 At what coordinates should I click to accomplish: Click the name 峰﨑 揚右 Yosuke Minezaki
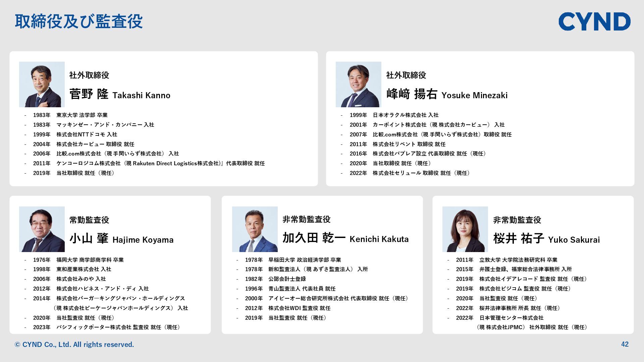coord(447,94)
